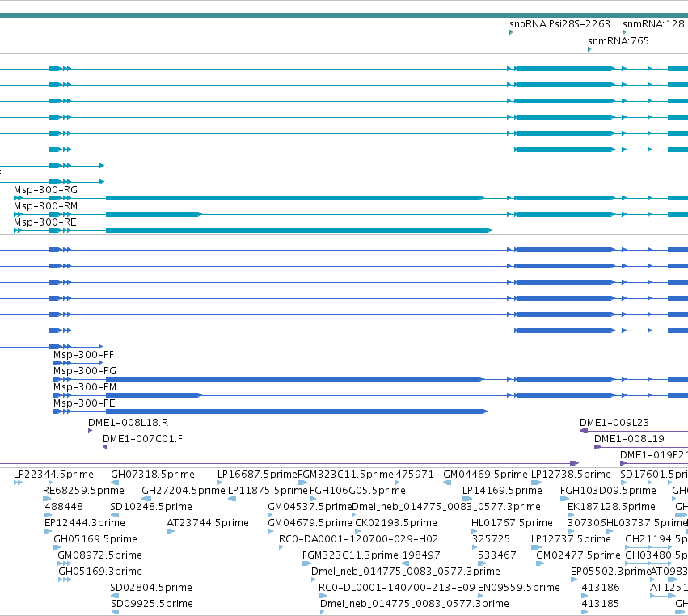Click the RC0-DL0001-140700-213-E09 label
The height and width of the screenshot is (616, 688).
397,589
